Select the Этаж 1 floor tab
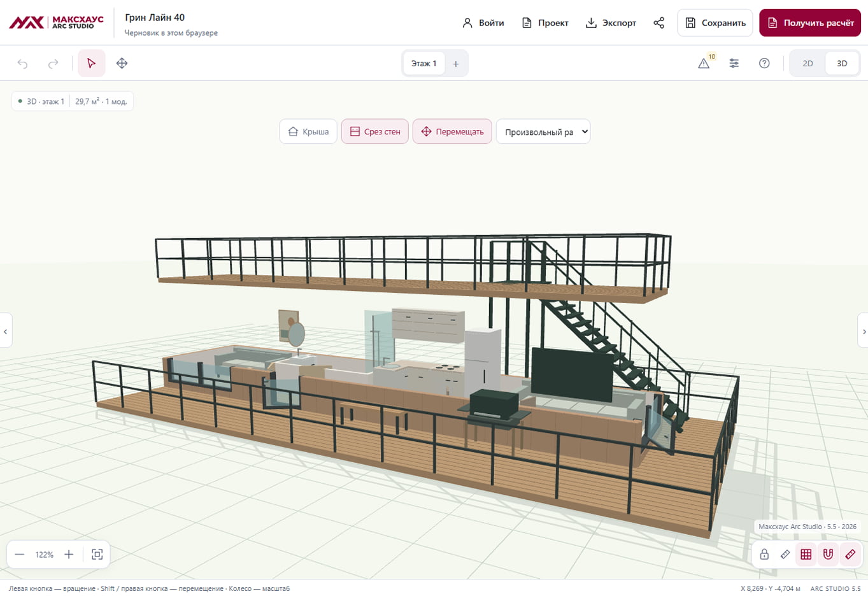The width and height of the screenshot is (868, 596). [x=424, y=64]
